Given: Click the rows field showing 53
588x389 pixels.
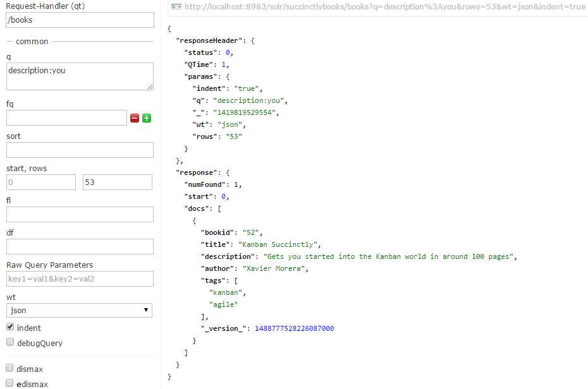Looking at the screenshot, I should coord(117,182).
